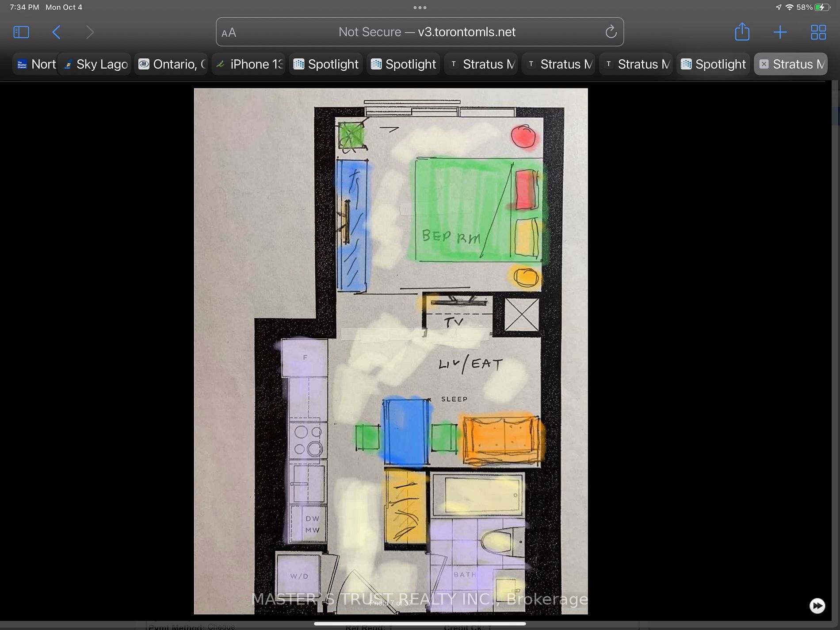Tap the "Photo 7 of 37" caption

(x=391, y=603)
